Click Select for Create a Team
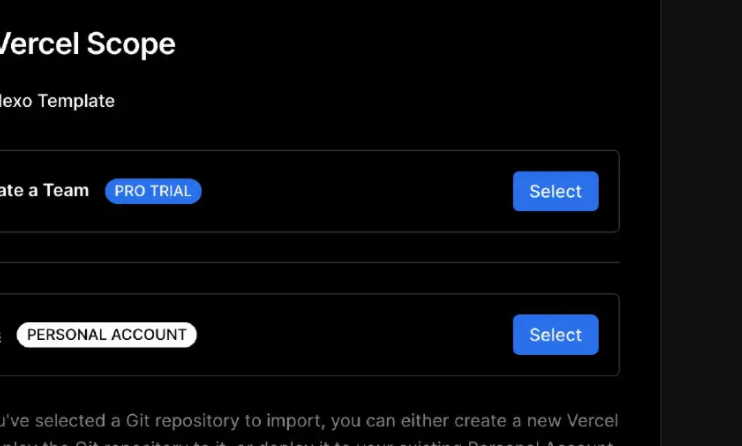This screenshot has width=742, height=446. (x=555, y=191)
